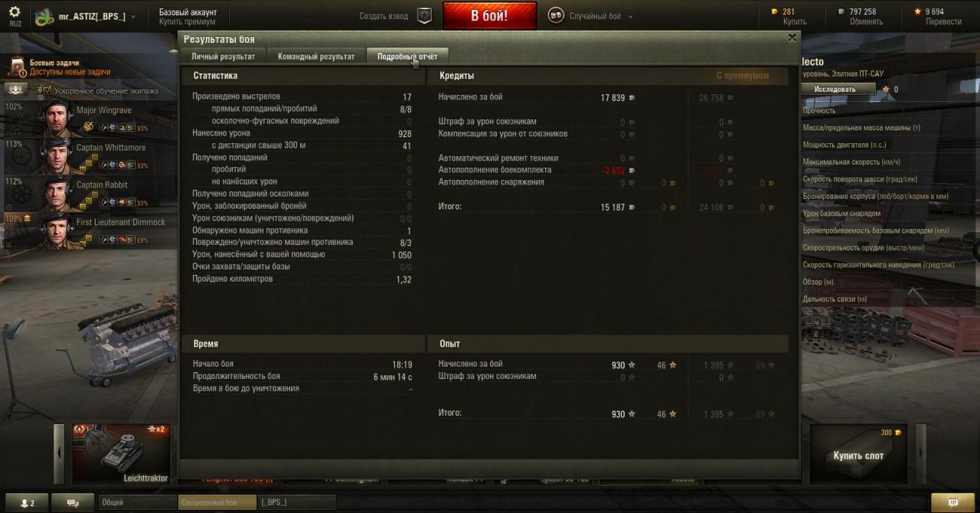
Task: Switch to the Командный результат tab
Action: coord(316,57)
